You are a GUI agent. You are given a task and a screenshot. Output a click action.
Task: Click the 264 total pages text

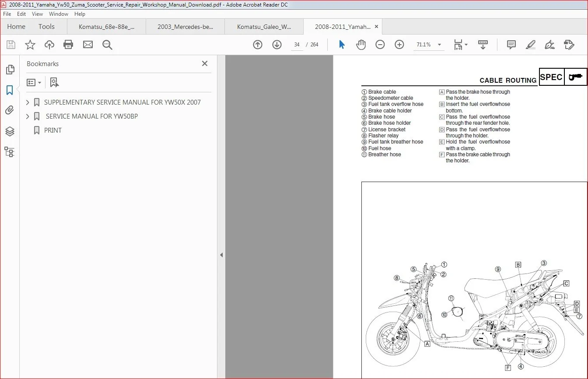pos(314,45)
